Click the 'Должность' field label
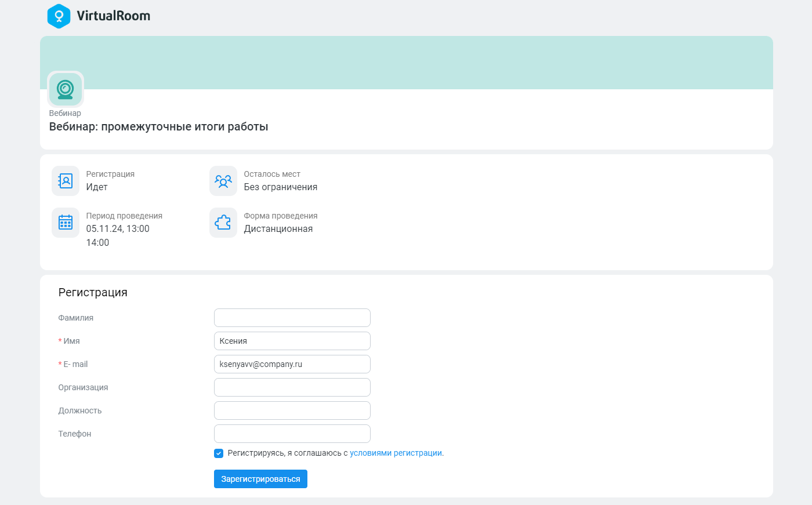Screen dimensions: 812x505 80,410
